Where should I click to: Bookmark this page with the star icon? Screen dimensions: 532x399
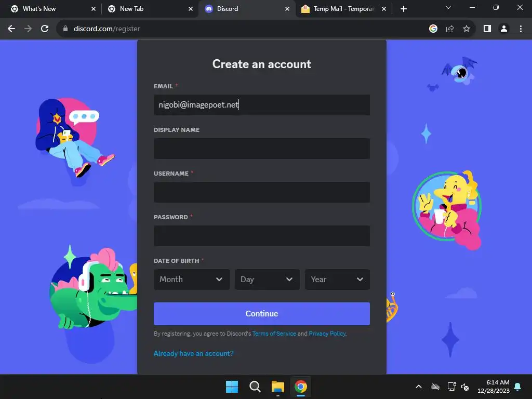click(x=467, y=29)
